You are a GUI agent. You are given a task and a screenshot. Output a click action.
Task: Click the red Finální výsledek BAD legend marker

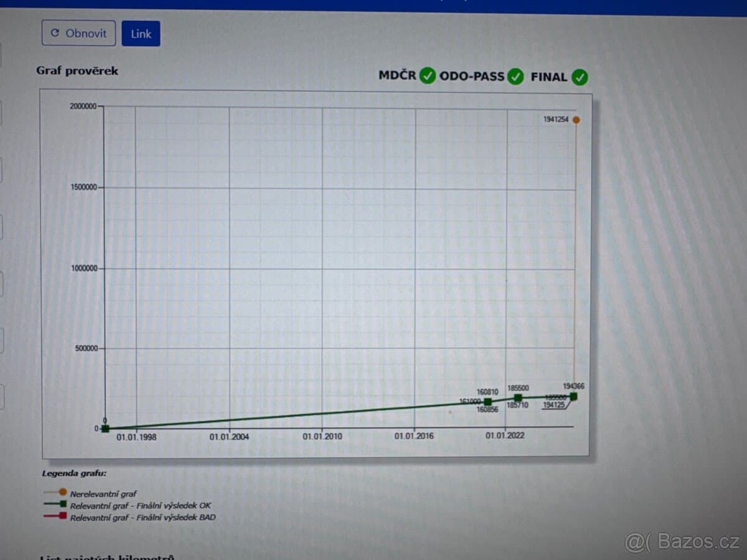point(62,516)
